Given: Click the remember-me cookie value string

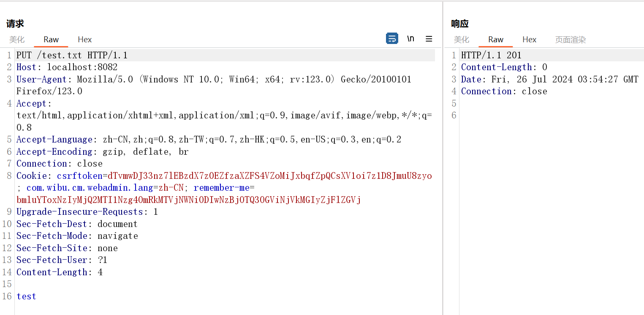Looking at the screenshot, I should tap(189, 200).
